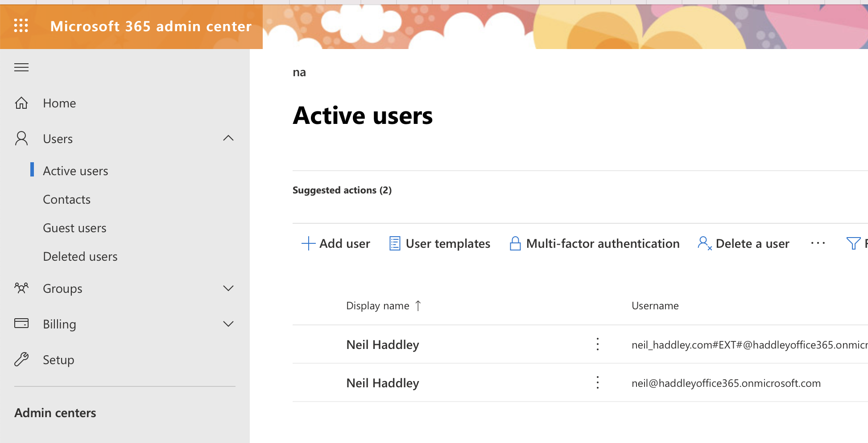868x443 pixels.
Task: Open Suggested actions (2)
Action: point(342,190)
